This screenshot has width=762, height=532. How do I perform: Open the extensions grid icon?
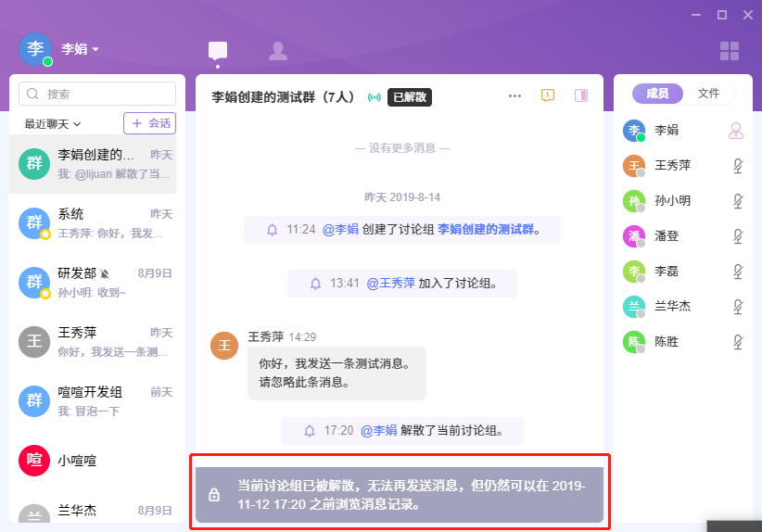click(730, 51)
